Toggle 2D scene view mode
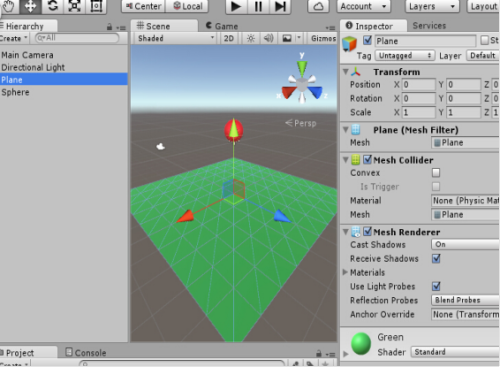Image resolution: width=500 pixels, height=367 pixels. tap(229, 38)
